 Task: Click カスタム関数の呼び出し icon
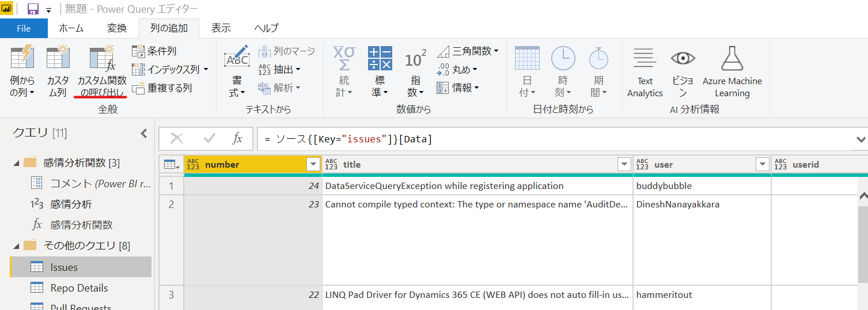pos(102,58)
